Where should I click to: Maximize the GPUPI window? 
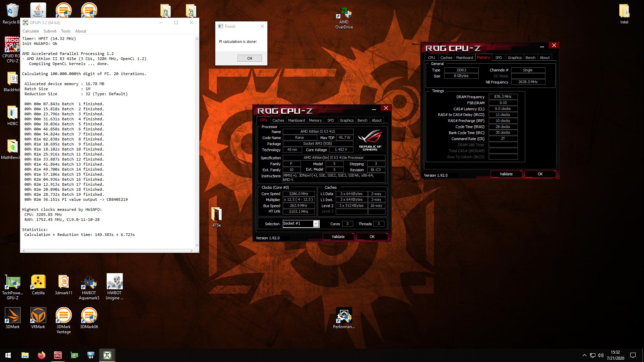click(x=176, y=22)
